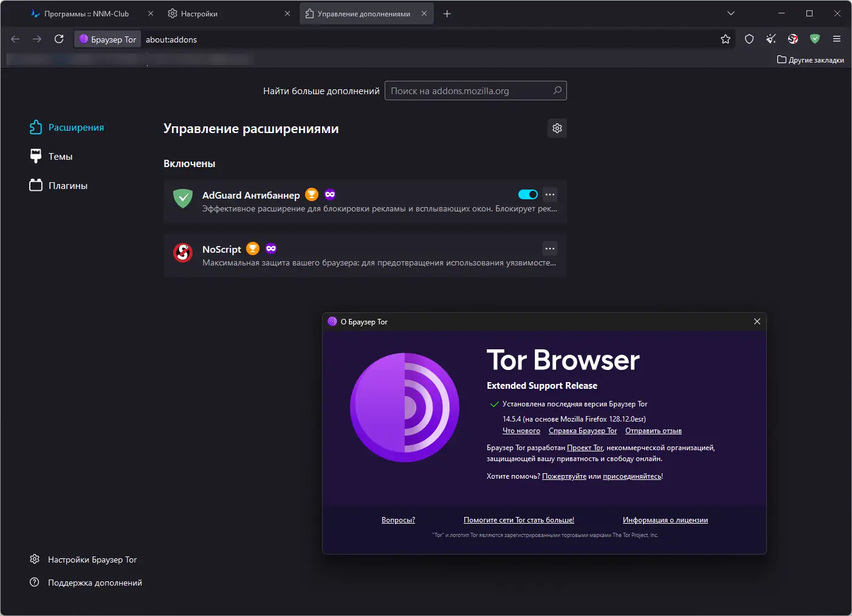
Task: Go forward to the next page
Action: coord(37,39)
